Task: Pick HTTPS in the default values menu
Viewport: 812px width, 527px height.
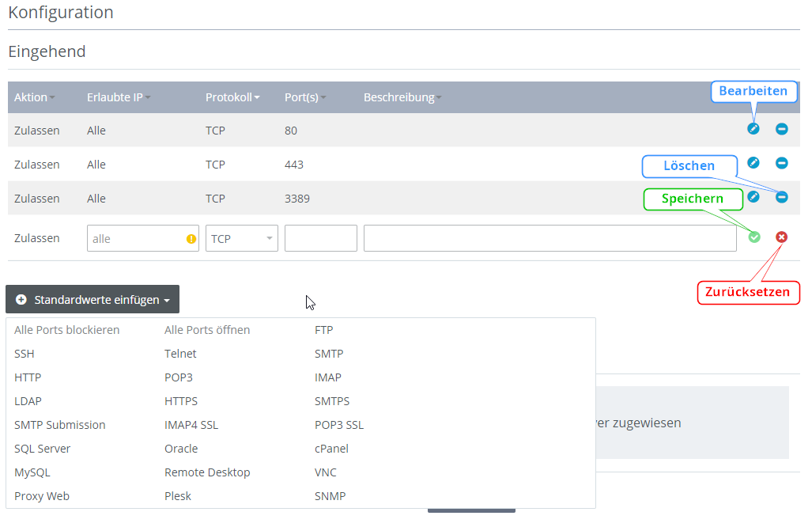Action: [x=181, y=401]
